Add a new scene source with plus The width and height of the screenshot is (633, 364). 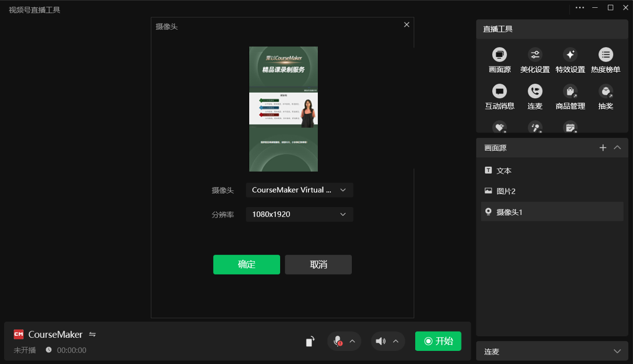point(603,148)
